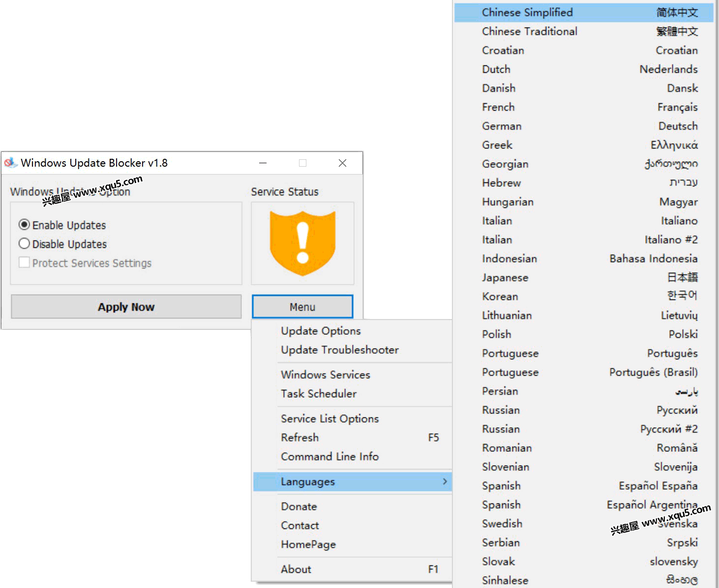Screen dimensions: 719x588
Task: Open the About menu entry
Action: point(352,569)
